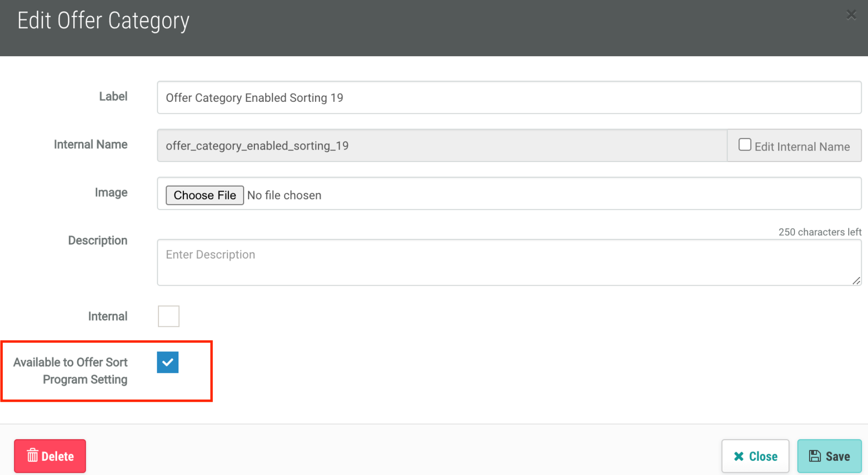
Task: Click the trash icon on the Delete button
Action: [33, 456]
